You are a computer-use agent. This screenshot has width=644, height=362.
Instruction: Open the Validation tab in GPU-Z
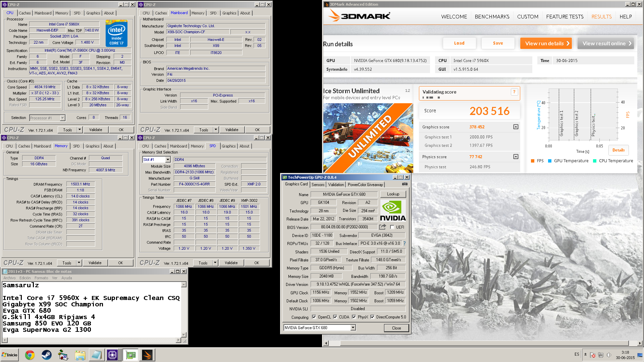tap(336, 185)
